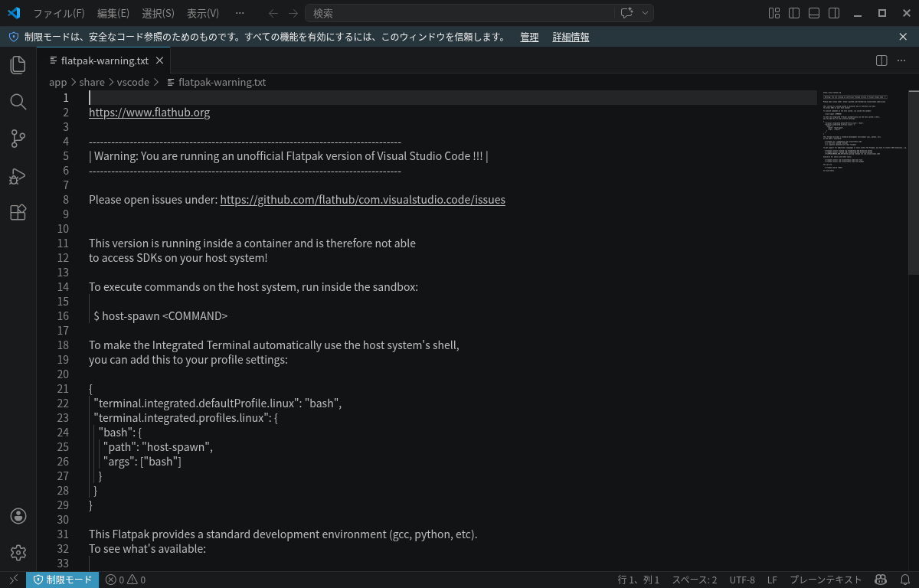Open editor More Actions menu
The image size is (919, 588).
(901, 60)
